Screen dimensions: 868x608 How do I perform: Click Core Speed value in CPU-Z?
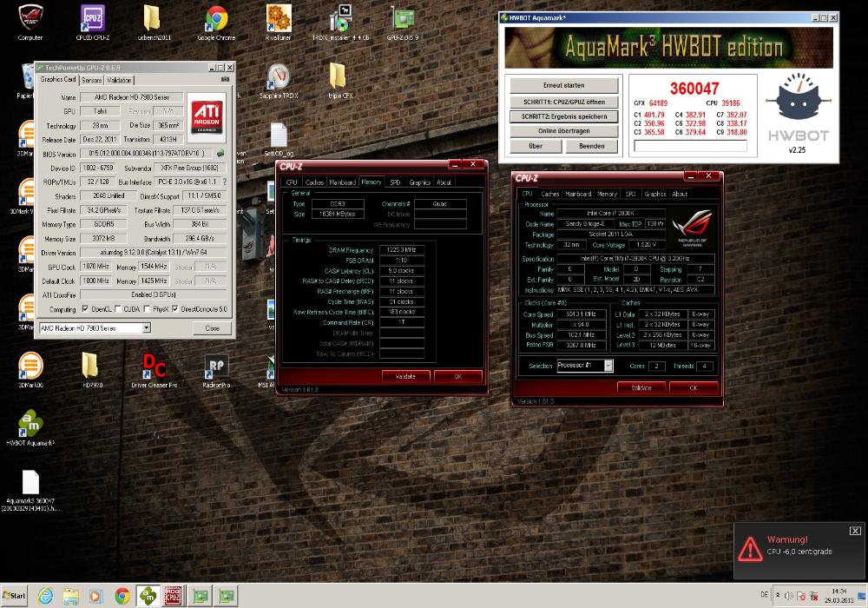tap(580, 314)
